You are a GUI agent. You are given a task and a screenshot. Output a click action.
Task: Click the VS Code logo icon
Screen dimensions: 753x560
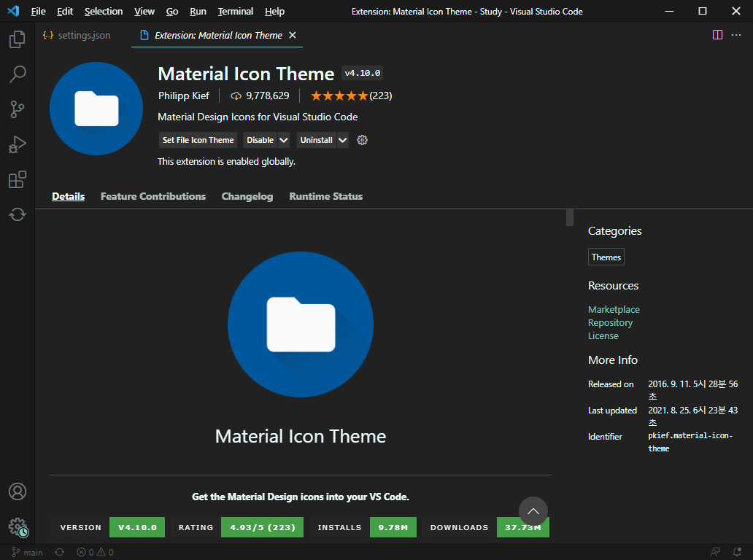tap(13, 11)
